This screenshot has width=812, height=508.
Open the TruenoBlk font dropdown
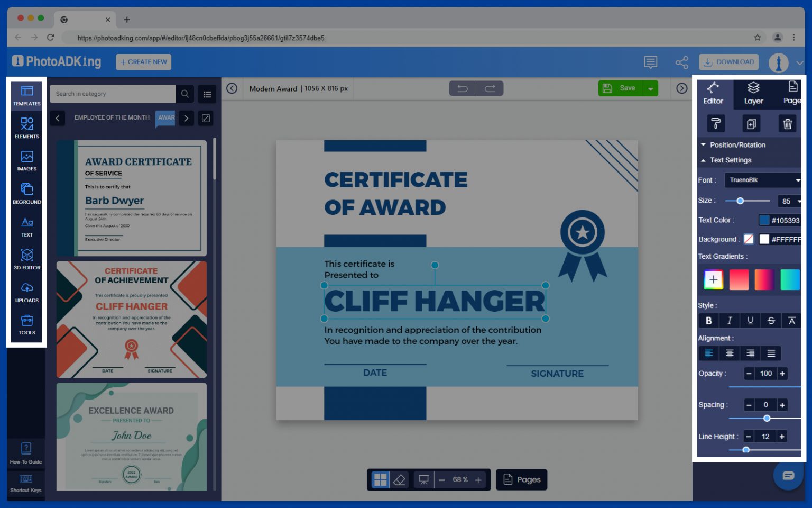[763, 180]
